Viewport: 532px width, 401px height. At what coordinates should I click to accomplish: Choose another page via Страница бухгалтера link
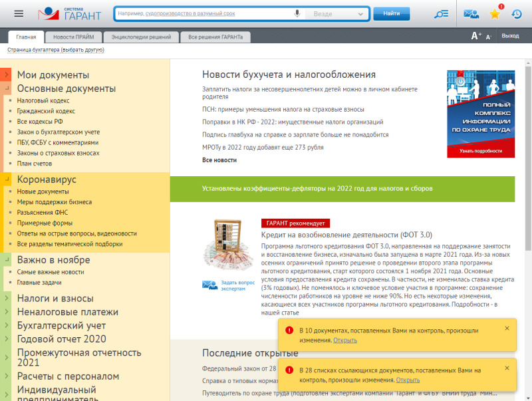56,50
